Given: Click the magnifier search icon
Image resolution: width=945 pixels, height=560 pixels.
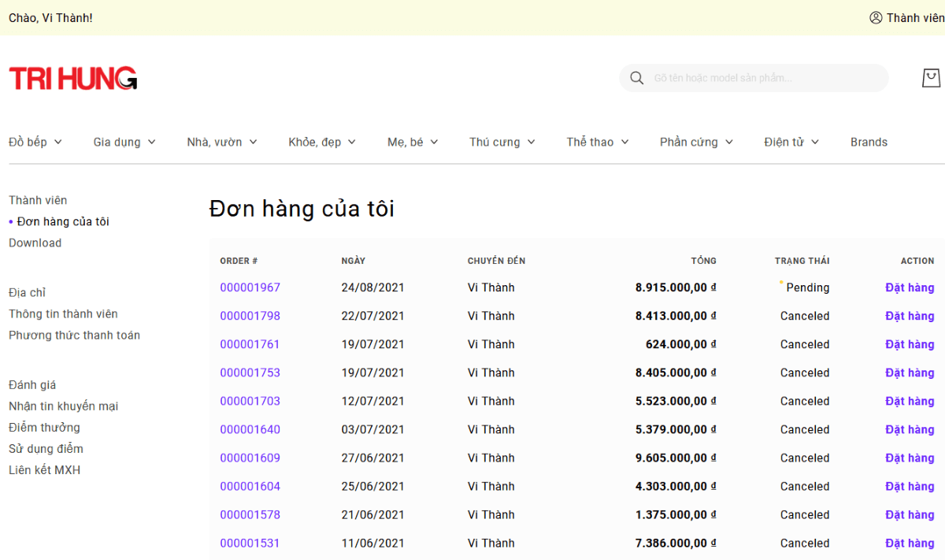Looking at the screenshot, I should click(636, 78).
